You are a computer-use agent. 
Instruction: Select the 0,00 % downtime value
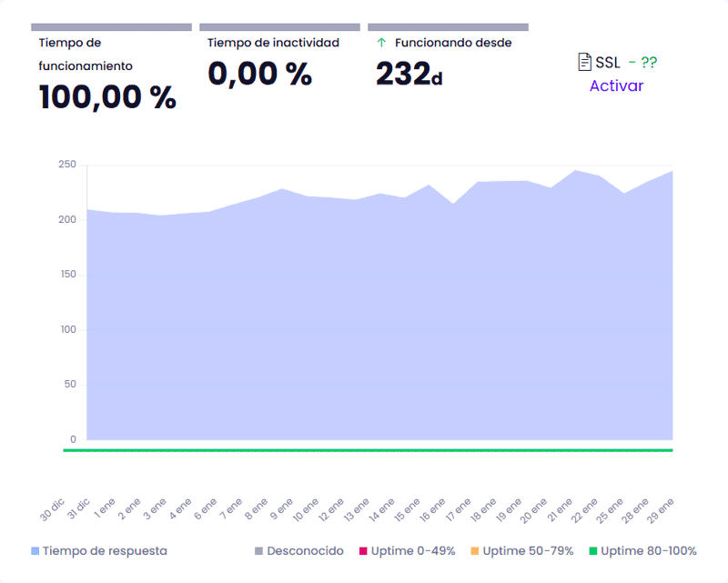pyautogui.click(x=259, y=74)
